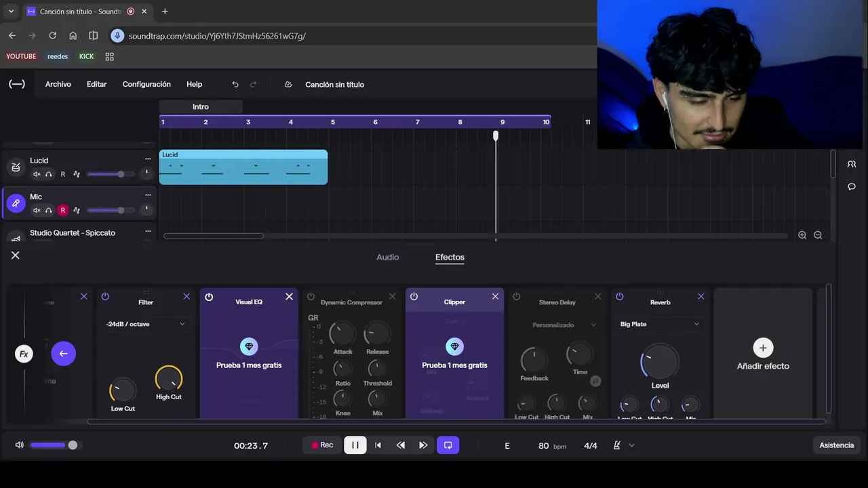Zoom in on the timeline
Screen dimensions: 868x488
tap(802, 235)
